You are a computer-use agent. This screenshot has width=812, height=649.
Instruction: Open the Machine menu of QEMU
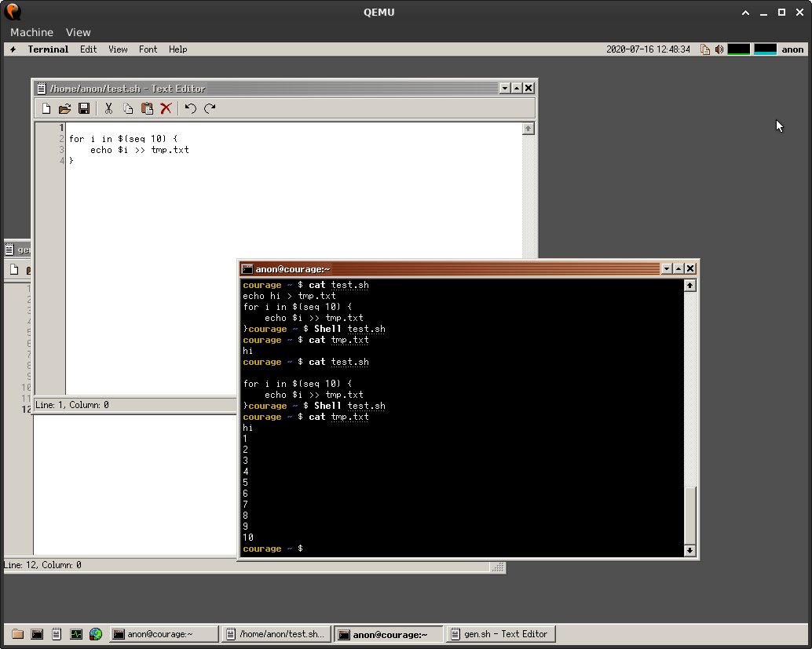pos(31,32)
